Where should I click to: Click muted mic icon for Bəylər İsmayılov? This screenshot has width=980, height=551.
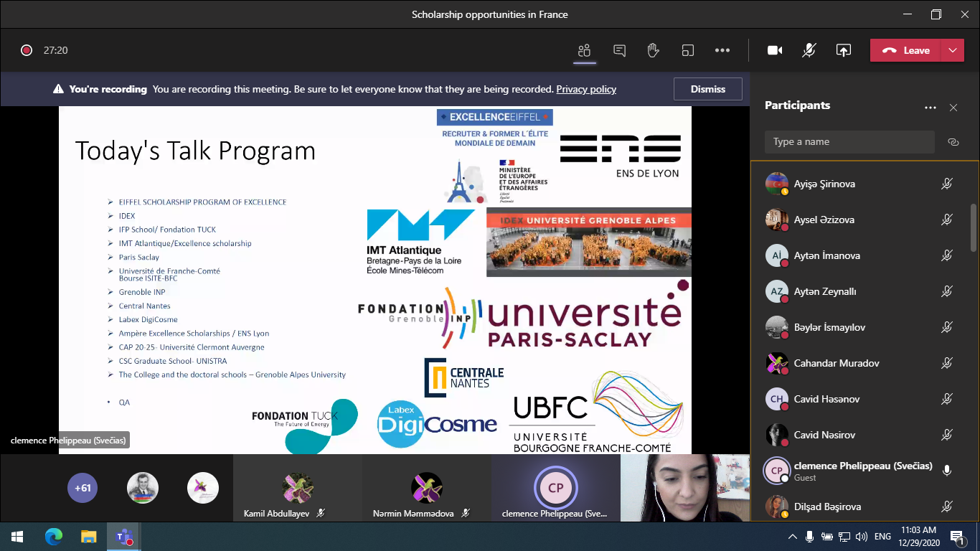coord(947,327)
